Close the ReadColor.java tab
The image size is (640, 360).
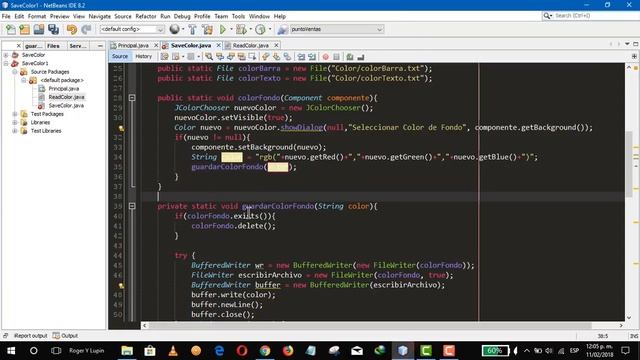tap(276, 45)
